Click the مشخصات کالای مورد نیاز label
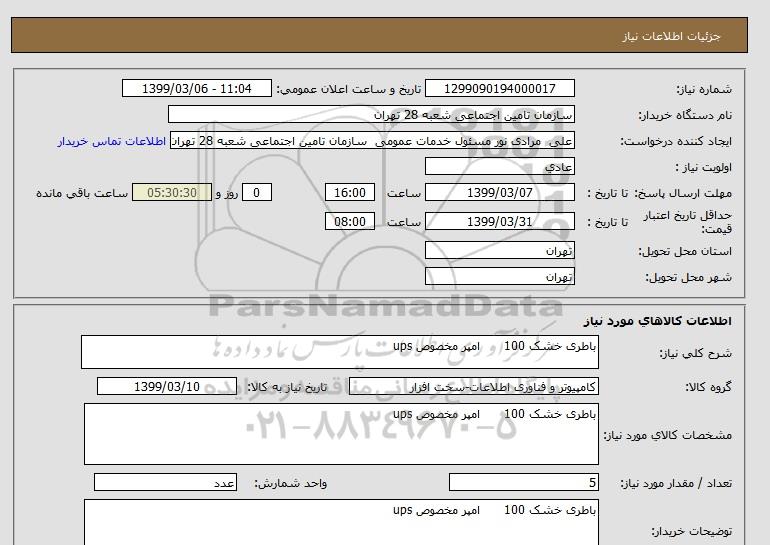The height and width of the screenshot is (545, 770). pos(668,435)
